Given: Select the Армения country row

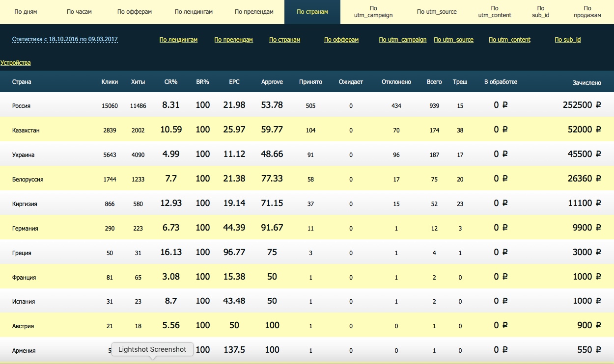Looking at the screenshot, I should click(x=307, y=350).
